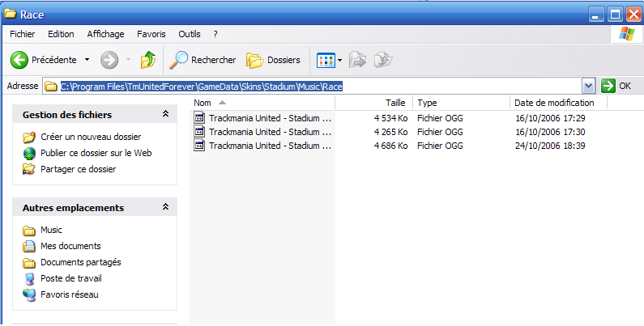Click the Poste de travail computer icon
Image resolution: width=644 pixels, height=326 pixels.
tap(29, 279)
